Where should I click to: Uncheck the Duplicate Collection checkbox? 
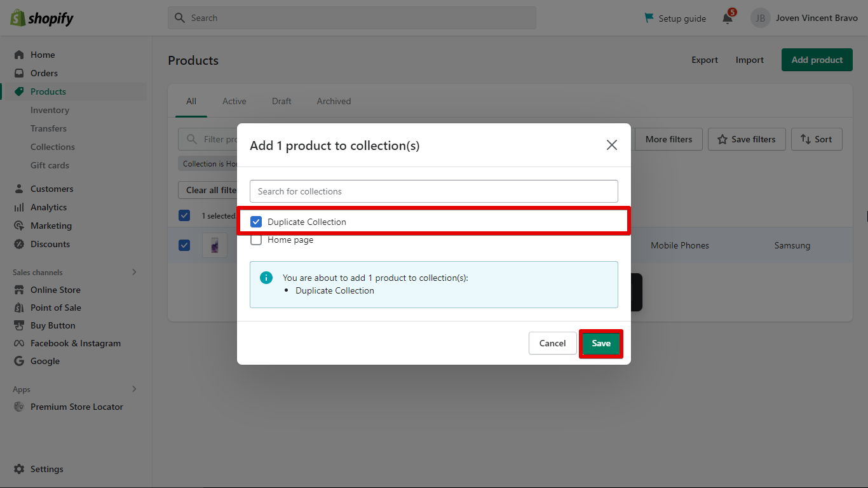[256, 222]
